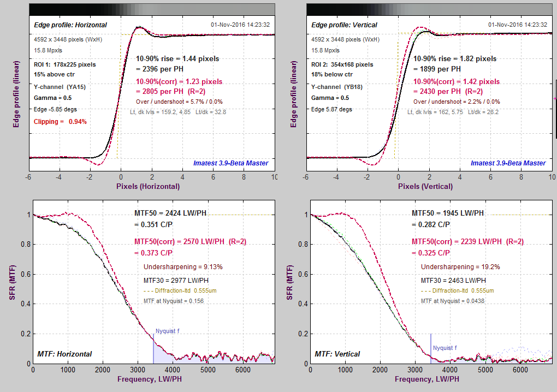Click '01-Nov-2016 14:23:32' in horizontal plot
557x392 pixels.
240,25
